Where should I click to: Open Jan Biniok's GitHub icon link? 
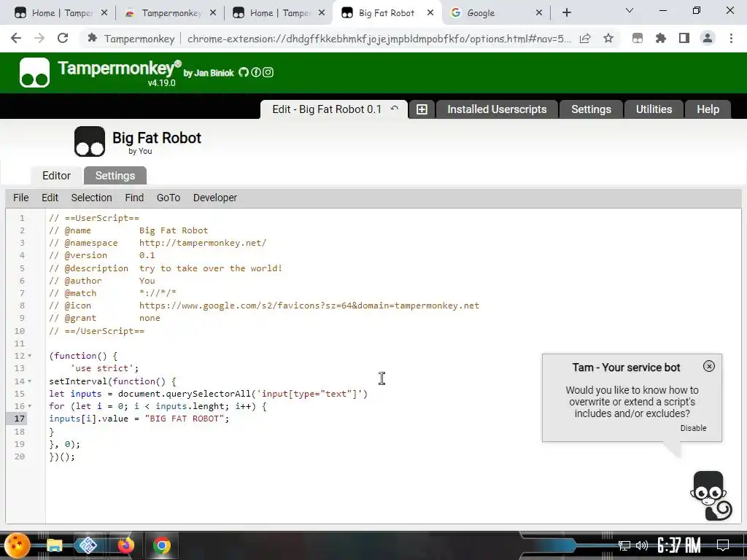(244, 72)
